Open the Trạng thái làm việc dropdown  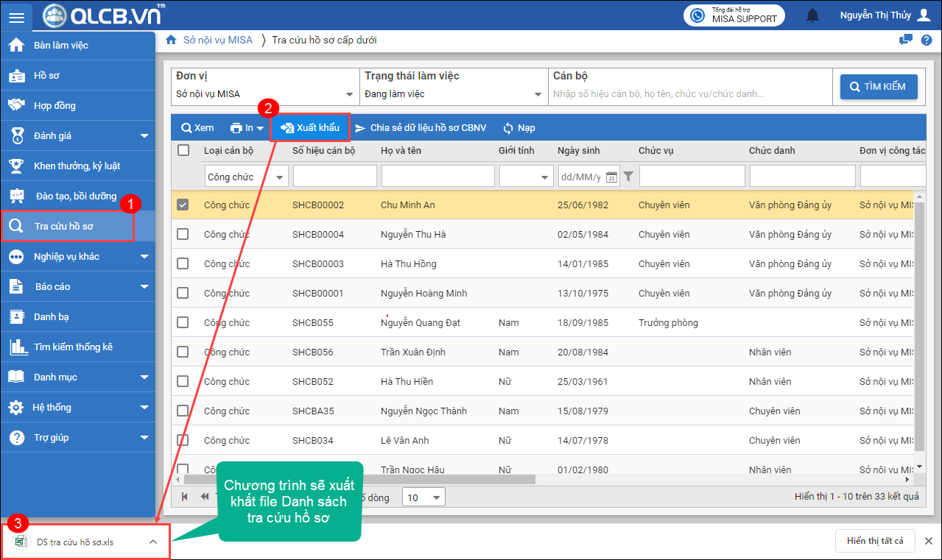click(538, 94)
